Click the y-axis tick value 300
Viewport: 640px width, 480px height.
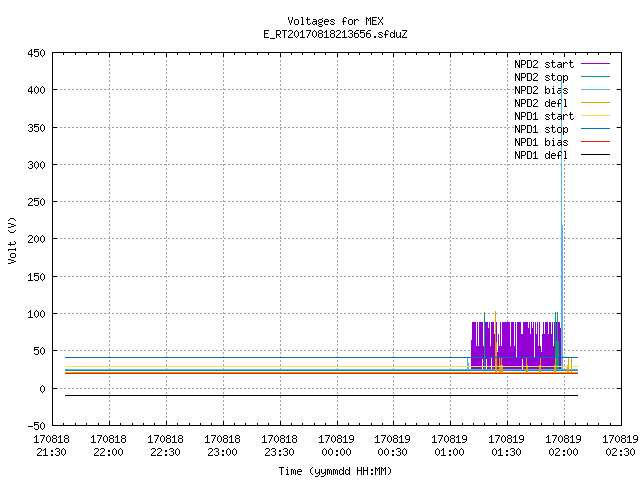36,165
